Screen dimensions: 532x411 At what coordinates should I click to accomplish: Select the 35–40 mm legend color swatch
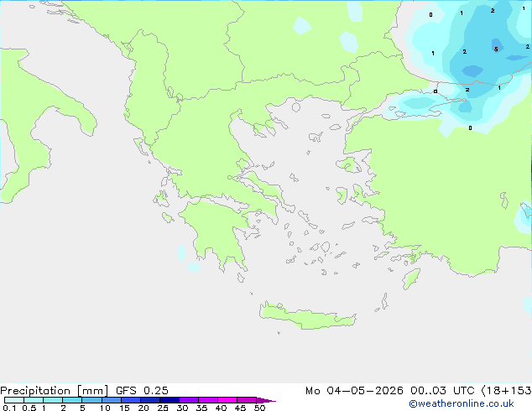click(207, 400)
